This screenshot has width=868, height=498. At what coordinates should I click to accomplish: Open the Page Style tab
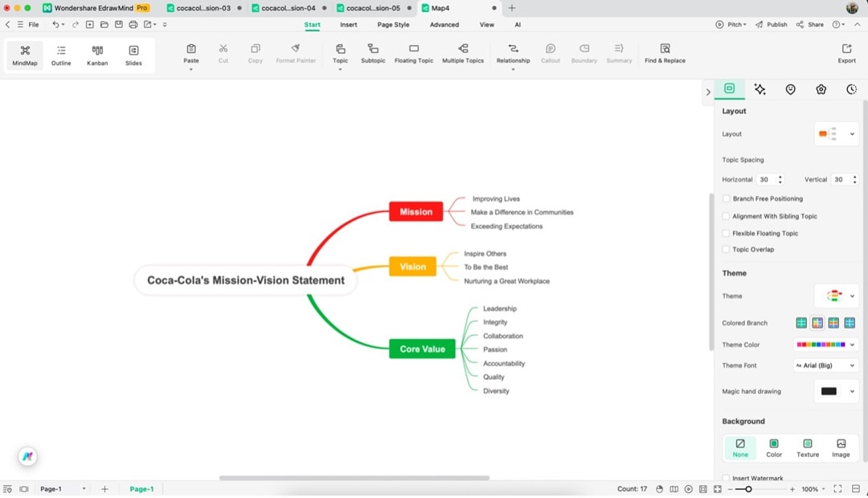tap(393, 24)
